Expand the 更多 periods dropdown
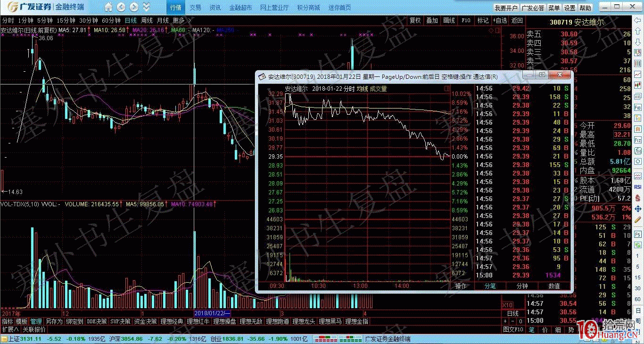Viewport: 644px width, 344px height. (182, 21)
